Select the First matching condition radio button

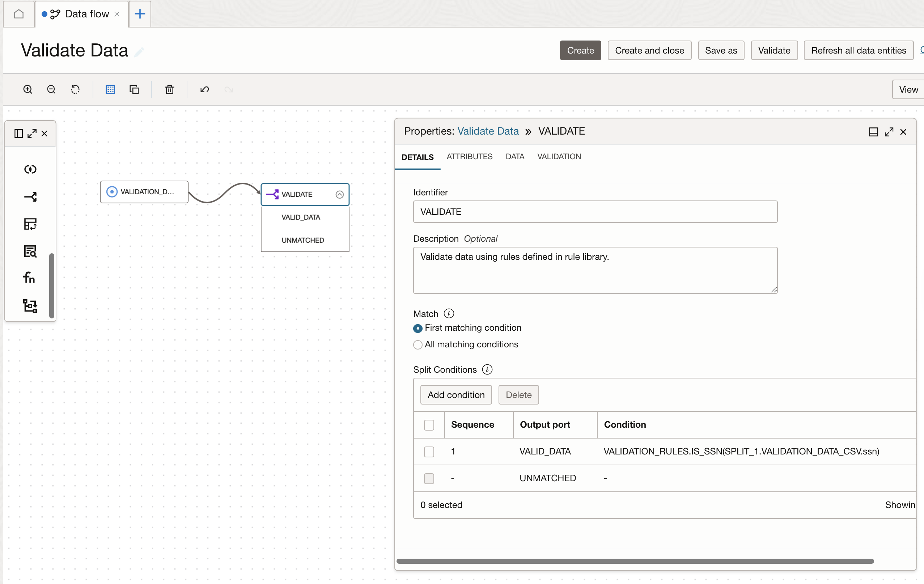pyautogui.click(x=418, y=329)
